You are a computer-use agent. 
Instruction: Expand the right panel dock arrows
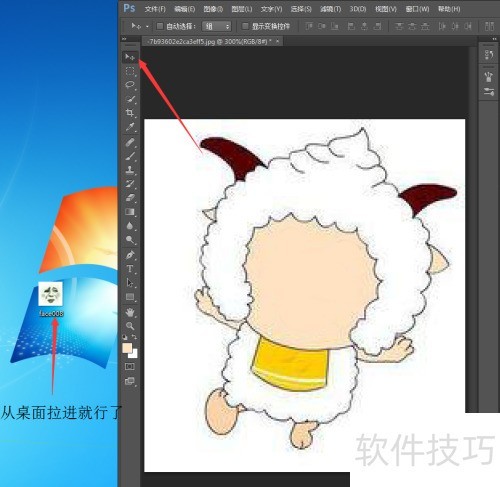tap(494, 39)
